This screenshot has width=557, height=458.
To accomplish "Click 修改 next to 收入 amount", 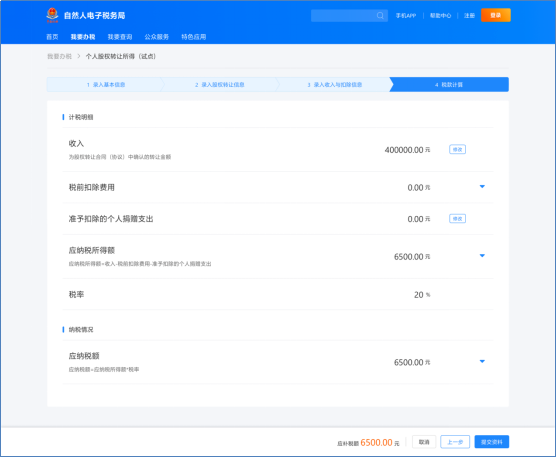I will tap(457, 150).
